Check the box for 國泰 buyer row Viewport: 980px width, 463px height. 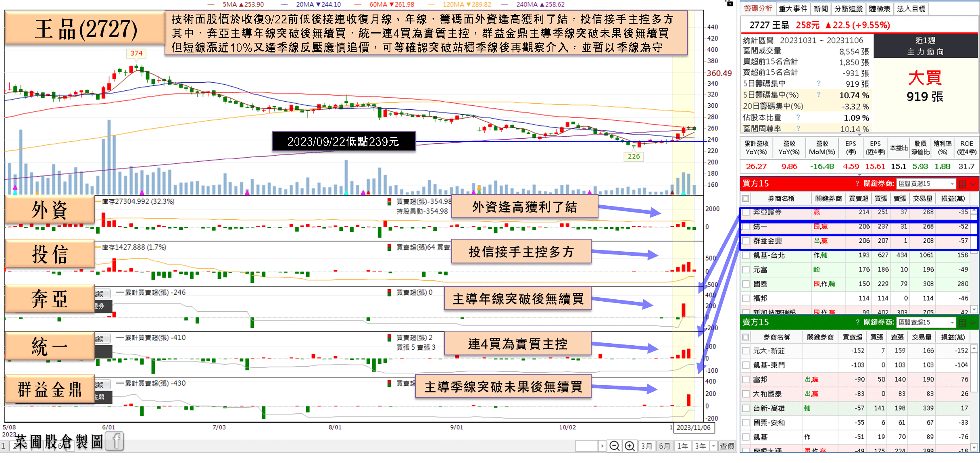[x=746, y=284]
